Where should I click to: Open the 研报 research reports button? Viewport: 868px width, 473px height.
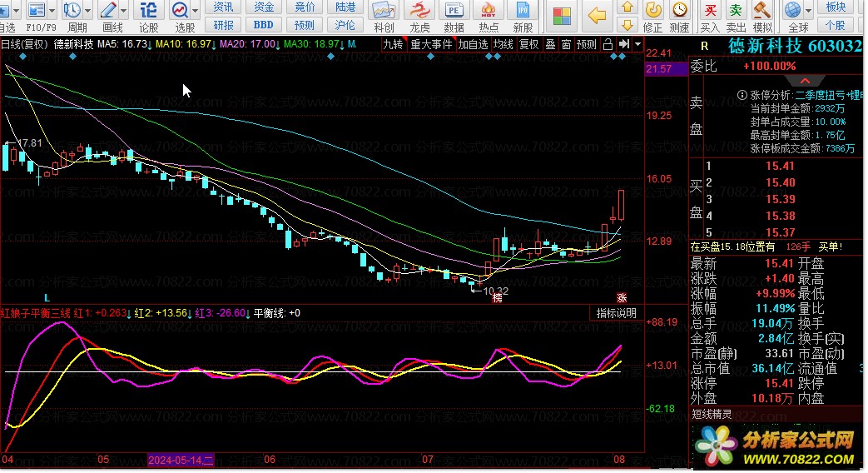tap(224, 25)
